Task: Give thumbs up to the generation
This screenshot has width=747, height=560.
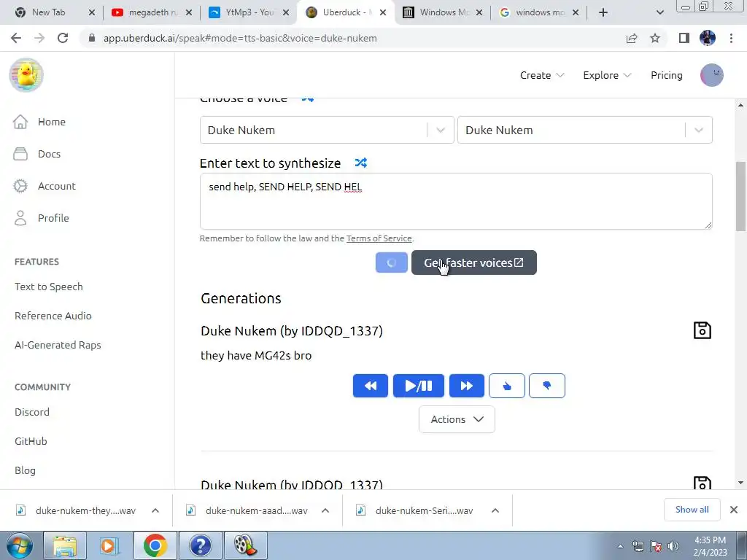Action: 507,386
